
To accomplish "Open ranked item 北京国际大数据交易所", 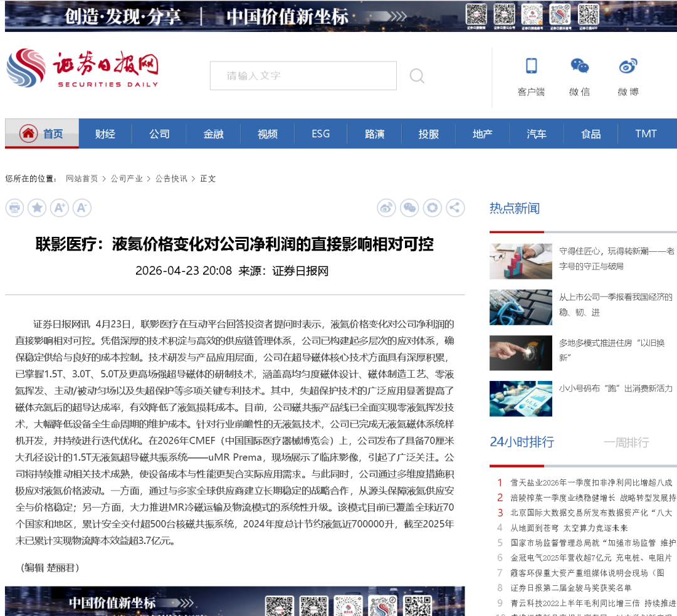I will [x=591, y=513].
